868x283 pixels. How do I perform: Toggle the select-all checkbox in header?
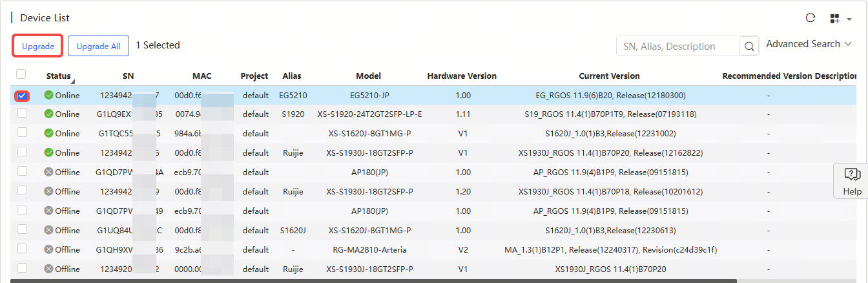click(x=21, y=74)
